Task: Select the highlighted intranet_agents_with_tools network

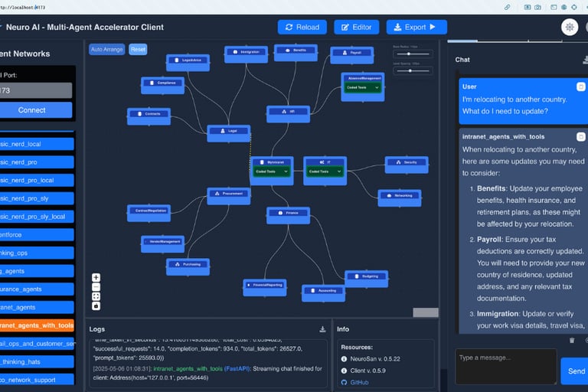Action: 36,325
